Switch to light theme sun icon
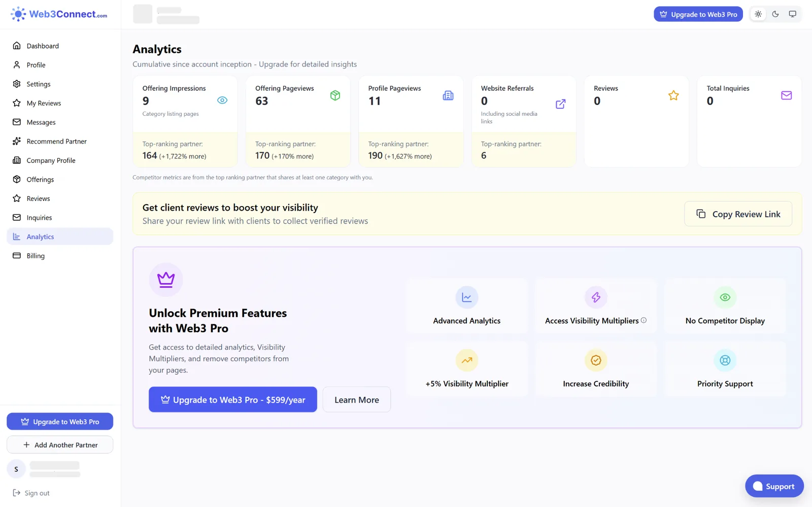Viewport: 812px width, 507px height. (758, 14)
